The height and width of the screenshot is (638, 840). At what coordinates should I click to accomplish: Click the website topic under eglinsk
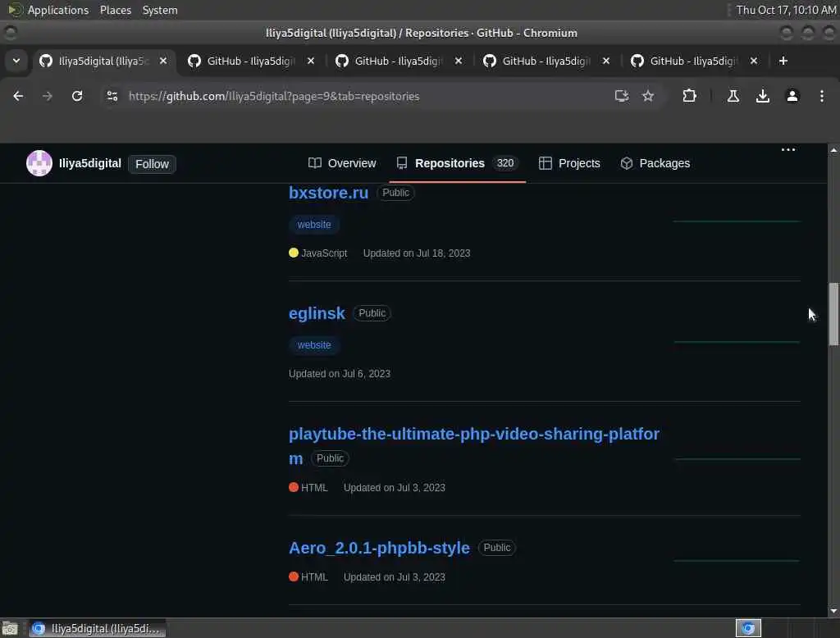pos(314,345)
